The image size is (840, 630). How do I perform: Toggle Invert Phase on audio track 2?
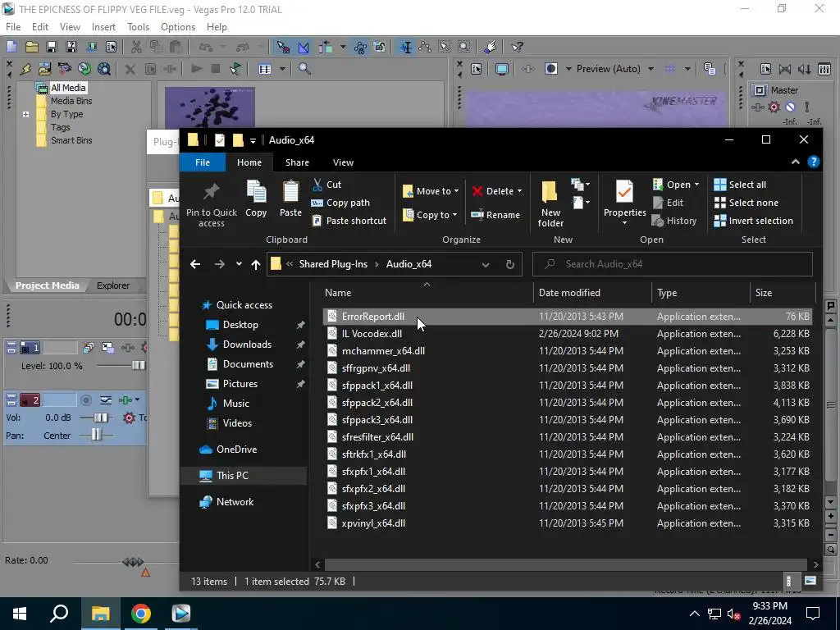106,399
